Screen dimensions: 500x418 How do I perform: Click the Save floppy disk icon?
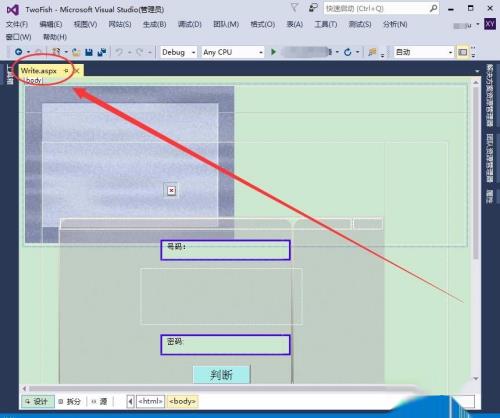(x=89, y=52)
